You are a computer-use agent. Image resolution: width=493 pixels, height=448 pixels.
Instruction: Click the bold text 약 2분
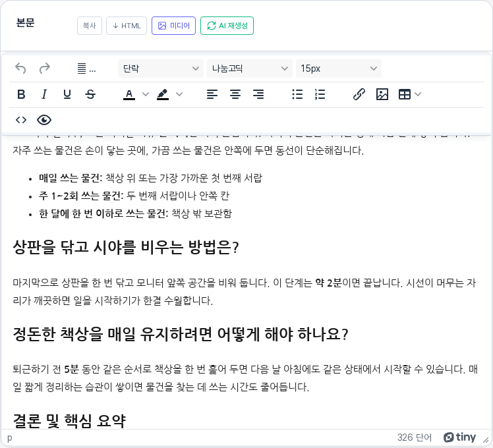point(328,283)
